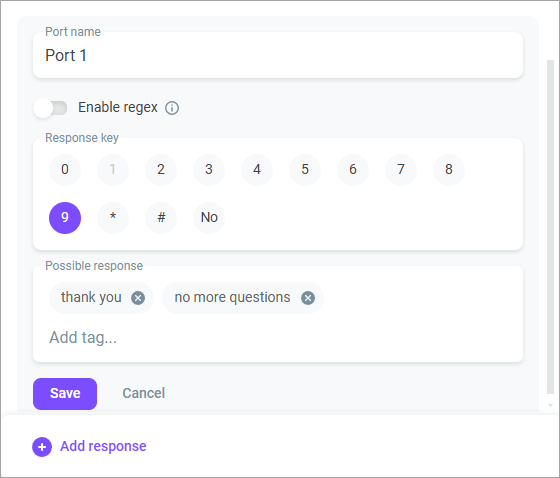Select response key 2
Screen dimensions: 560x478
pyautogui.click(x=161, y=169)
